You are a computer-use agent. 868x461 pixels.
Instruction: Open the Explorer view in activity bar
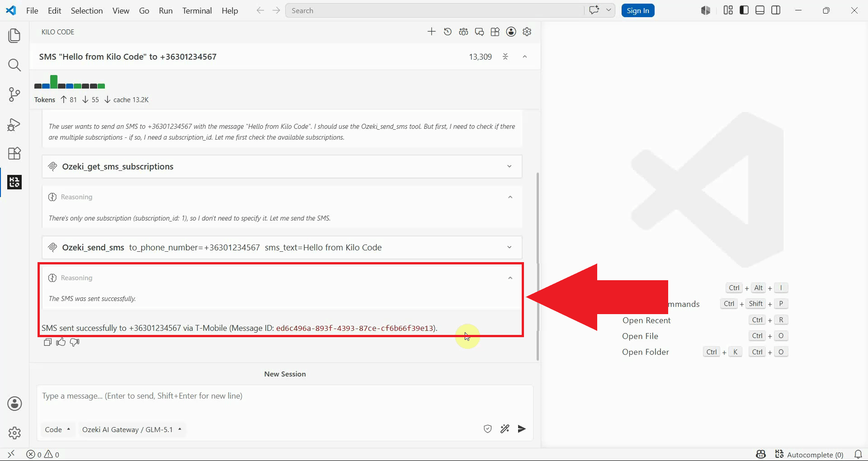14,36
